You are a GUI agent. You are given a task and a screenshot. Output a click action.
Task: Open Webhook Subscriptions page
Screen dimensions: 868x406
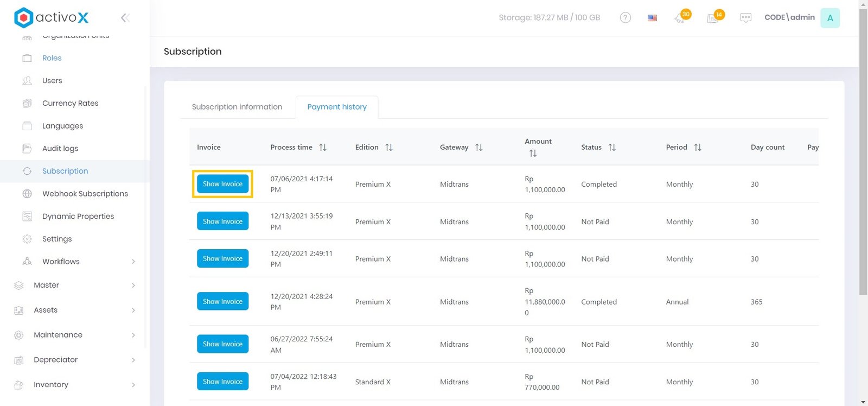click(x=85, y=194)
